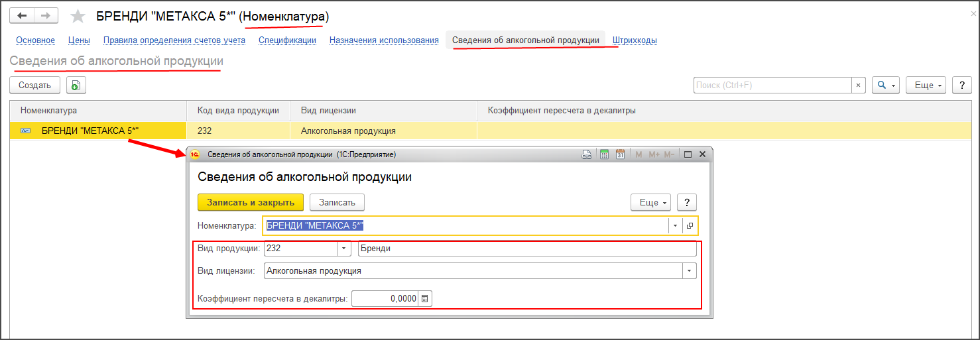
Task: Click the M+ memory button in dialog title bar
Action: (654, 154)
